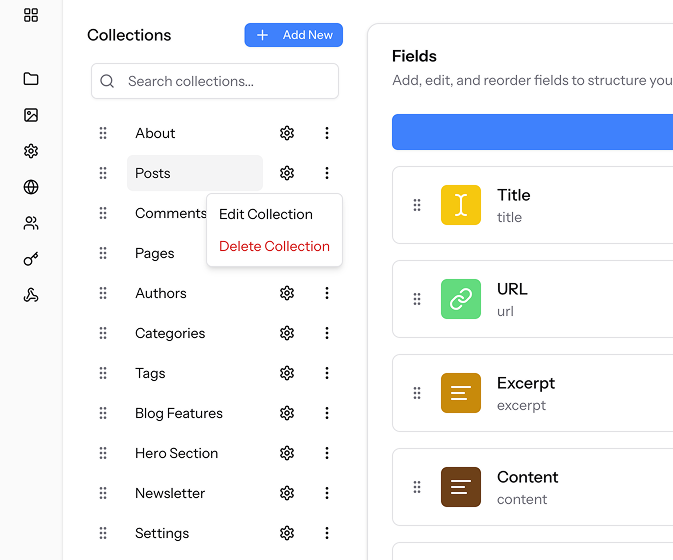
Task: Click the yellow text-field icon for Title
Action: pyautogui.click(x=461, y=205)
